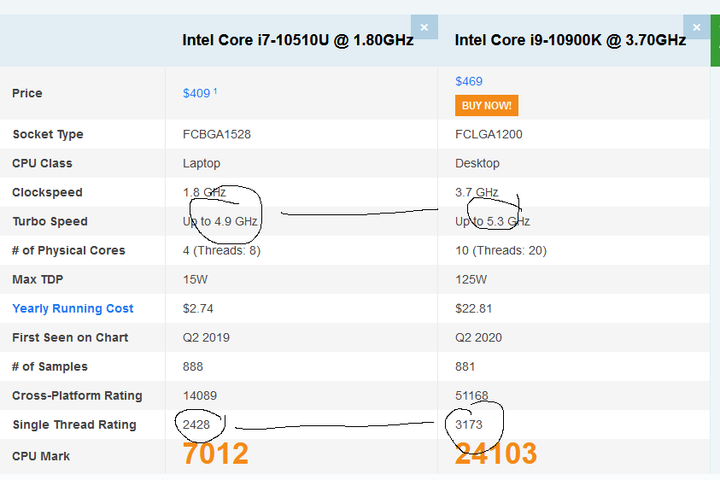Viewport: 720px width, 480px height.
Task: Click the 15W Max TDP value
Action: [x=195, y=279]
